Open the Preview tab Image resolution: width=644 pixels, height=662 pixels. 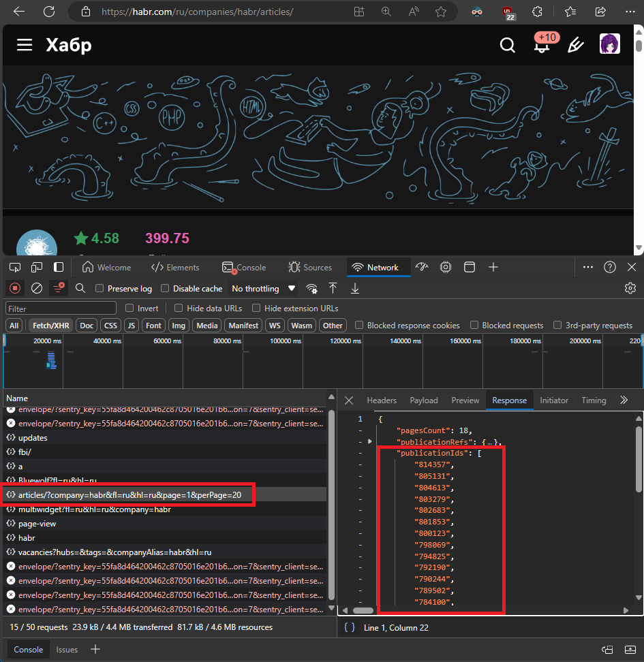point(465,400)
